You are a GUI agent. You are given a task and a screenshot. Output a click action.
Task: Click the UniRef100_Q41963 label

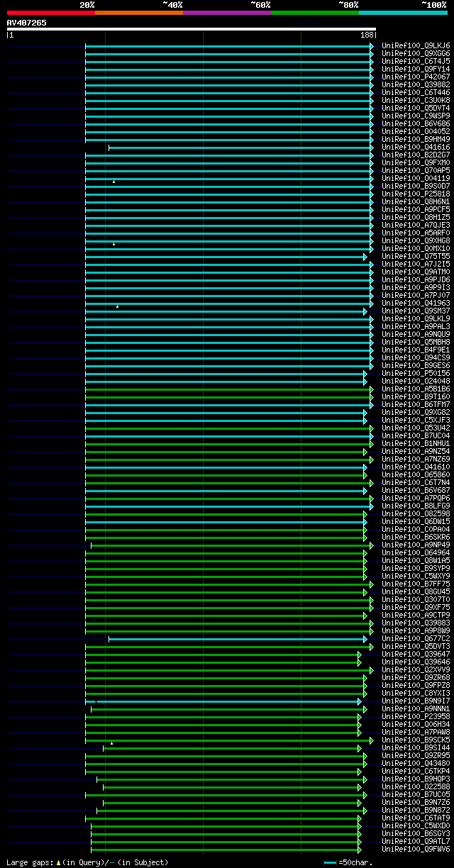pos(416,304)
